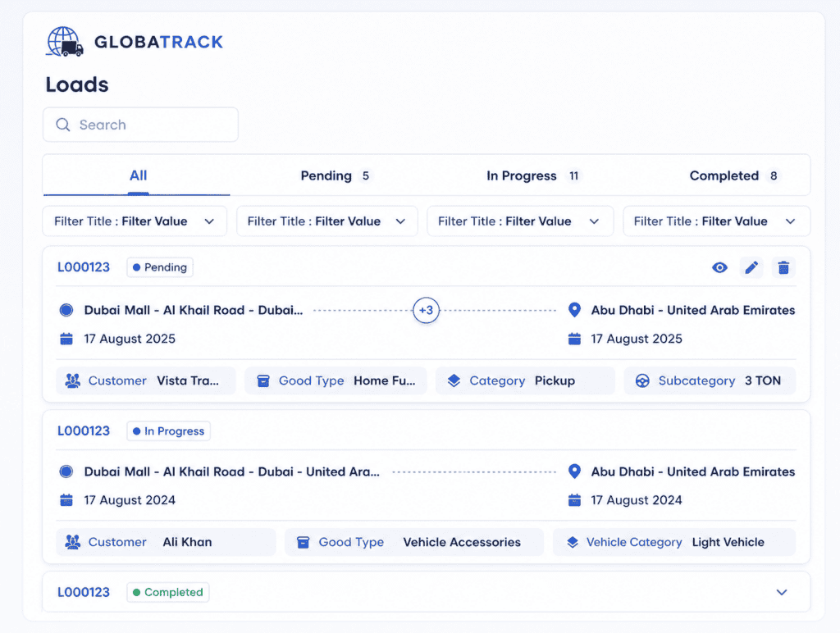Click the Completed tab count badge 8

(x=774, y=175)
